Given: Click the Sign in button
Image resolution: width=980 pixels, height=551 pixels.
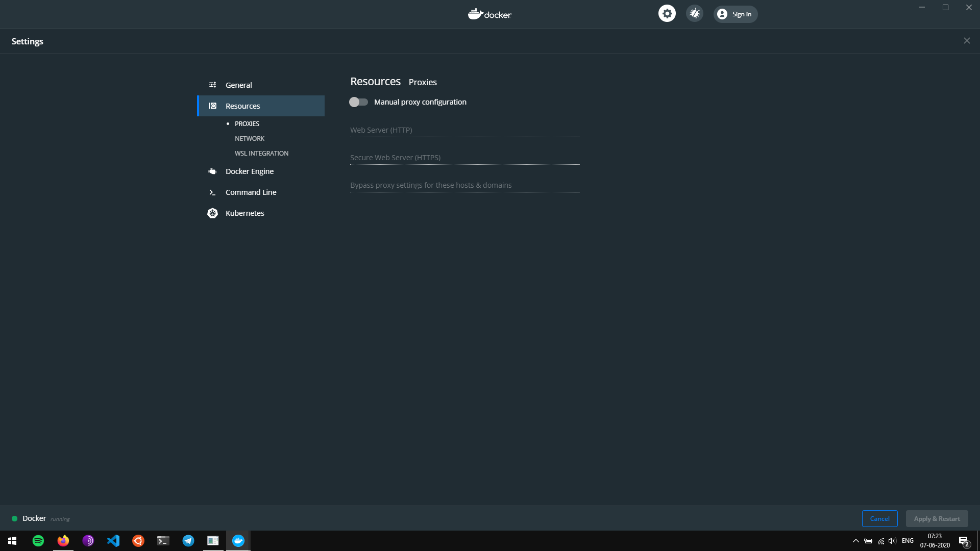Looking at the screenshot, I should point(736,14).
